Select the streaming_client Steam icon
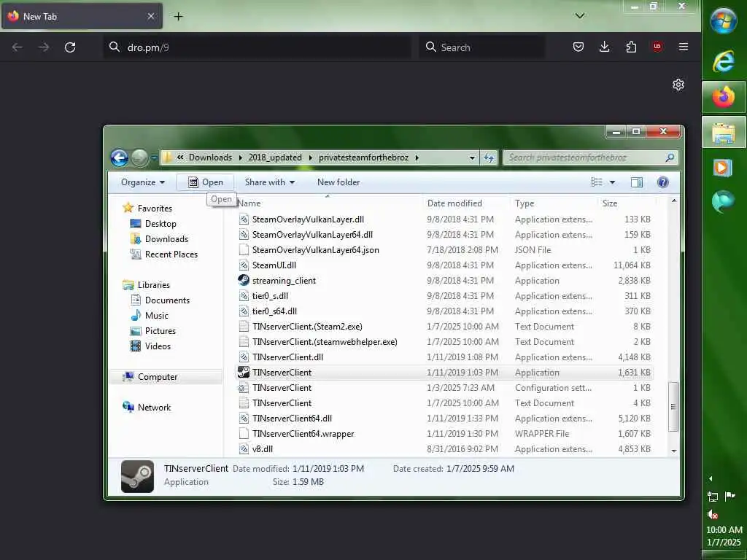The image size is (747, 560). pyautogui.click(x=244, y=280)
